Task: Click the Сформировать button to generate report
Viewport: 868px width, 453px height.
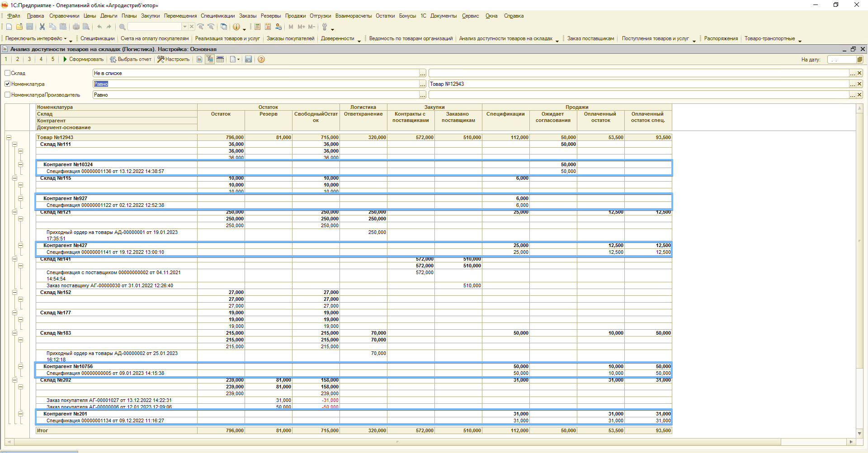Action: [x=83, y=60]
